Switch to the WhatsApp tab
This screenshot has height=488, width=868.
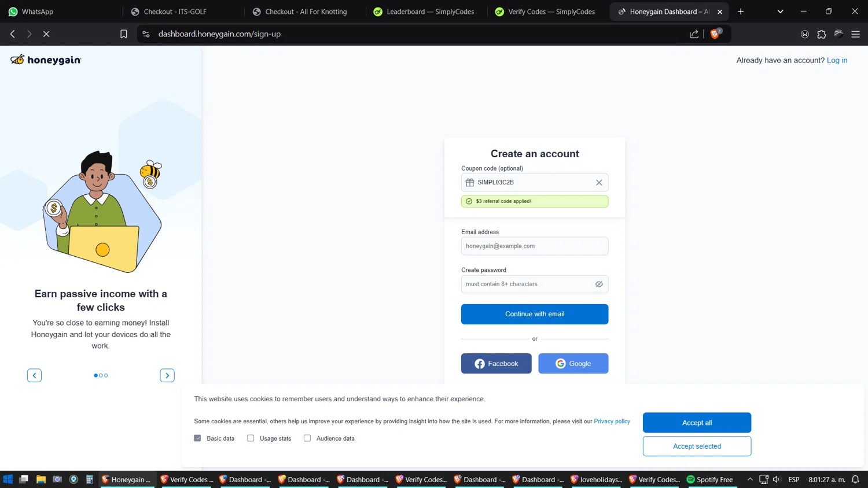coord(61,12)
